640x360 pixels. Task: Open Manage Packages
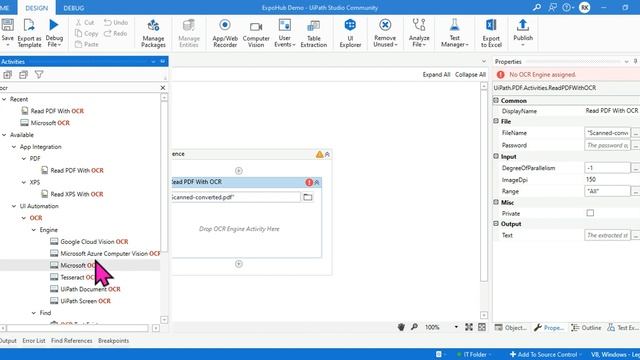[153, 33]
